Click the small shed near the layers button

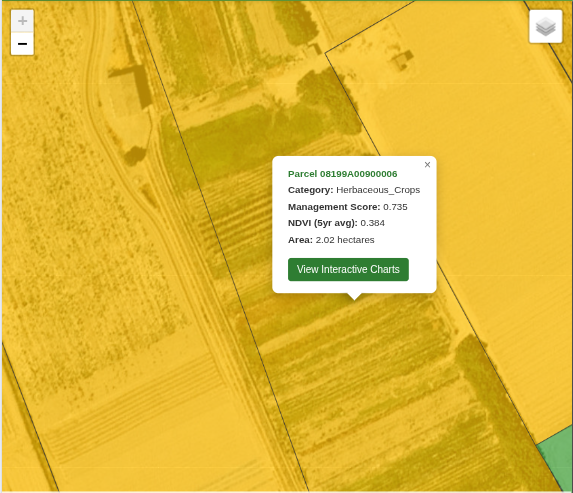point(403,60)
